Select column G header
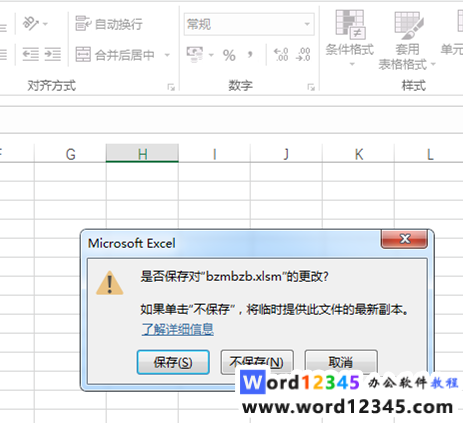The image size is (463, 423). pyautogui.click(x=70, y=154)
